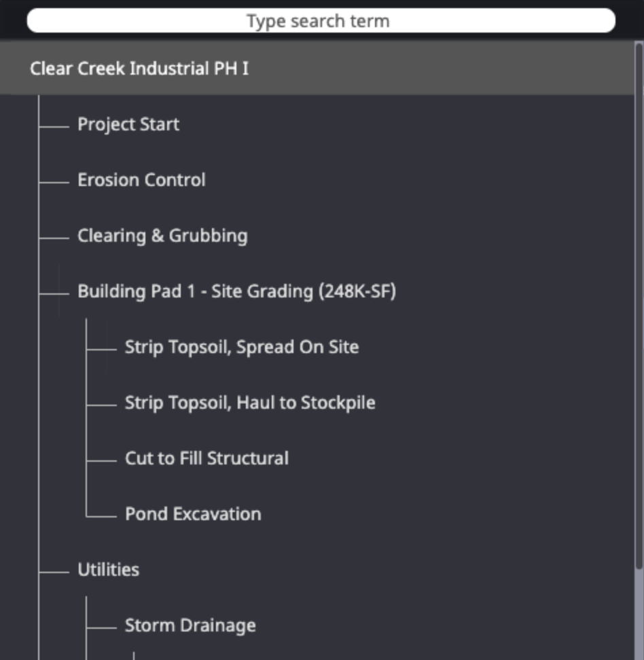The image size is (644, 660).
Task: Click the vertical scrollbar thumb
Action: (639, 305)
